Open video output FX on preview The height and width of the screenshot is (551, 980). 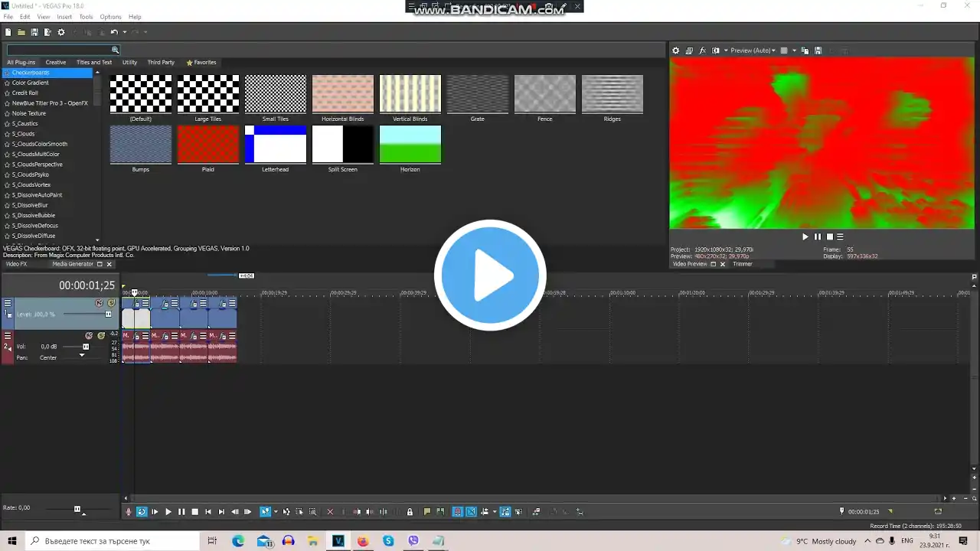click(703, 51)
